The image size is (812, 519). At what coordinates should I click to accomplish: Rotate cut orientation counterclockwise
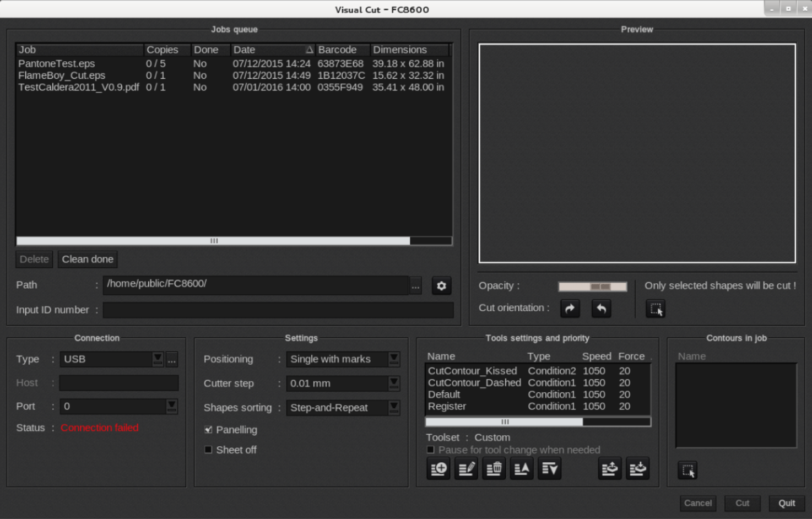(601, 309)
